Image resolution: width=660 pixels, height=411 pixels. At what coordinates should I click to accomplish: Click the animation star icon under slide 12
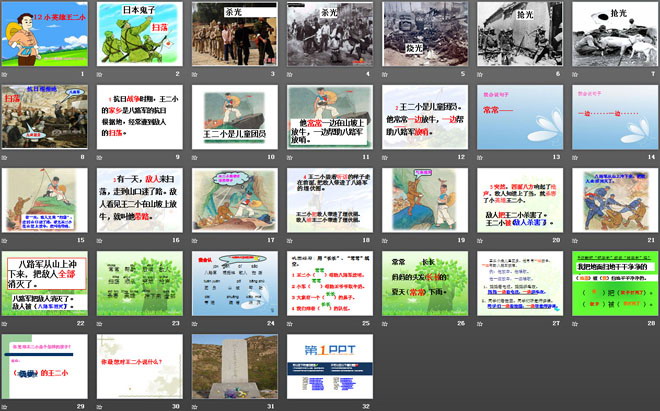point(385,157)
